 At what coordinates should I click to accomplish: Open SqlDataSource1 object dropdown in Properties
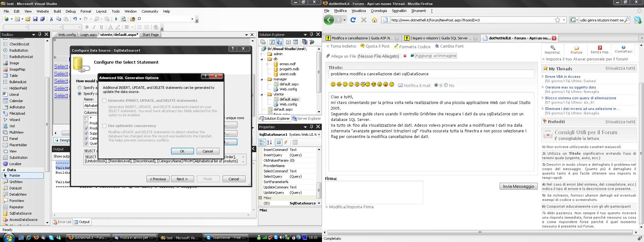coord(319,135)
